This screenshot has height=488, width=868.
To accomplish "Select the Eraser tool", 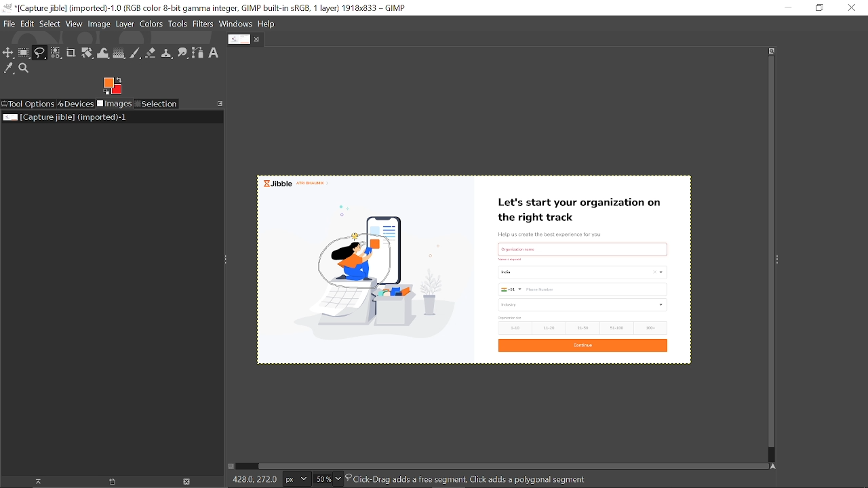I will (151, 54).
